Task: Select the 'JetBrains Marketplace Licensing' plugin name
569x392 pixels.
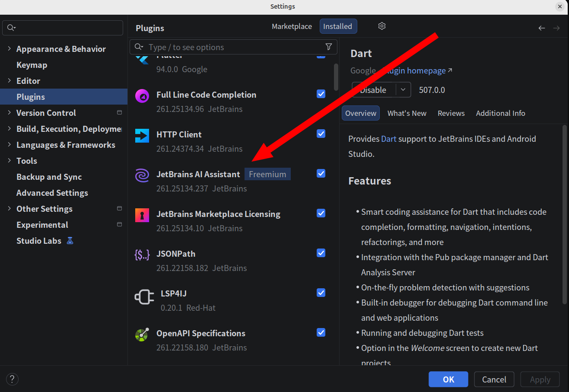Action: coord(218,214)
